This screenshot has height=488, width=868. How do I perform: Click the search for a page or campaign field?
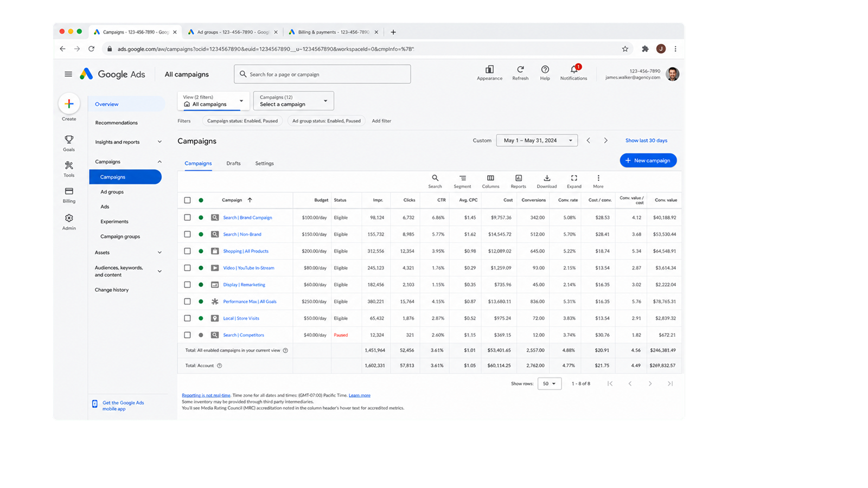point(322,74)
